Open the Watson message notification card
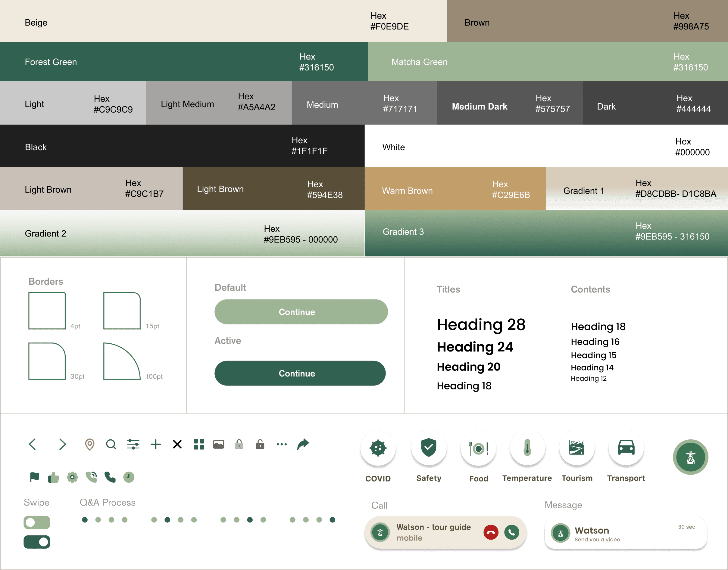 pyautogui.click(x=626, y=533)
